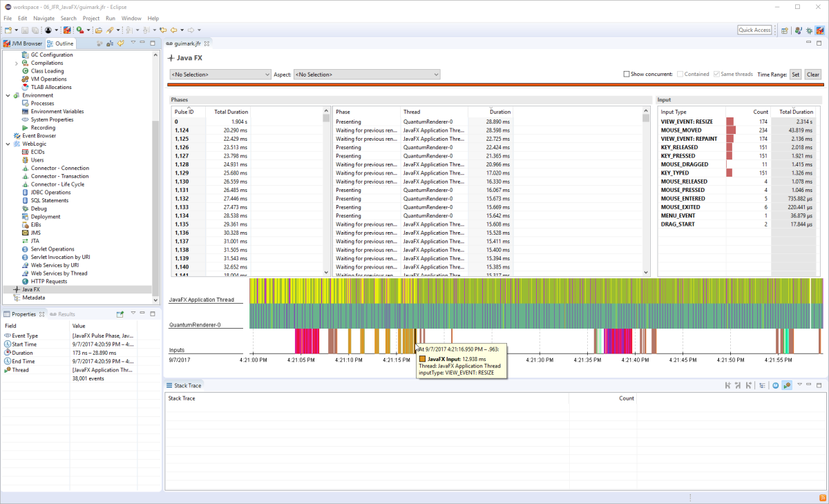Click the Clear time range button
This screenshot has width=829, height=504.
pos(813,75)
